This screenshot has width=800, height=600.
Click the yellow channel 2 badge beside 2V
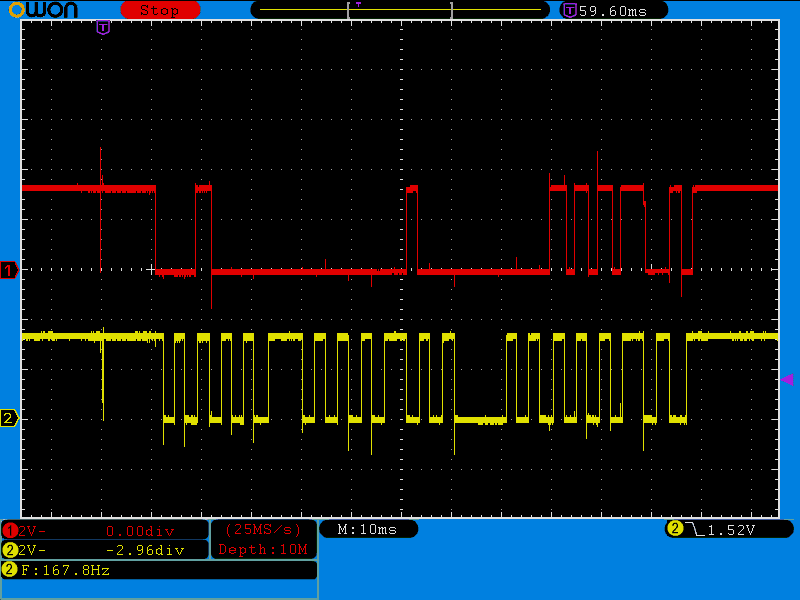(x=10, y=550)
